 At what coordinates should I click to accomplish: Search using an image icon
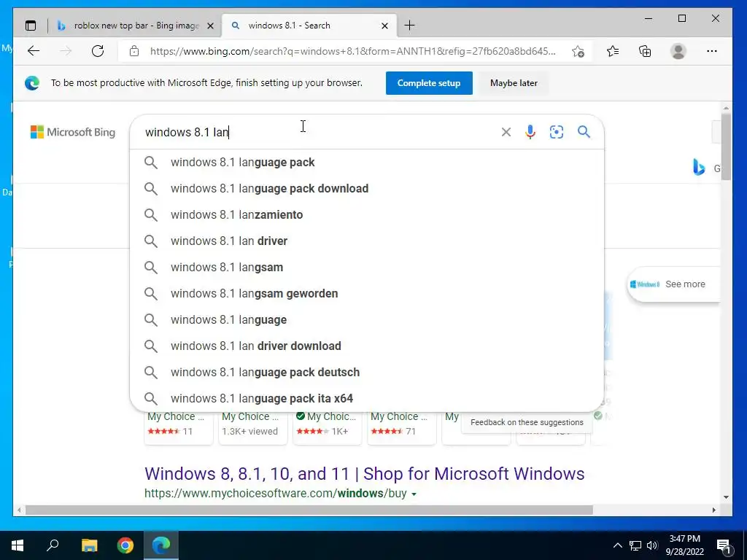point(557,132)
